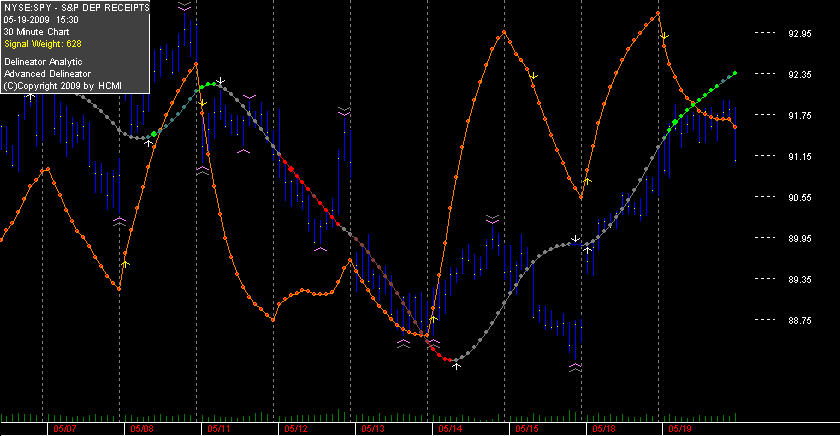Click the large red dot on the red downtrend segment
Screen dimensions: 840x436
coord(291,169)
